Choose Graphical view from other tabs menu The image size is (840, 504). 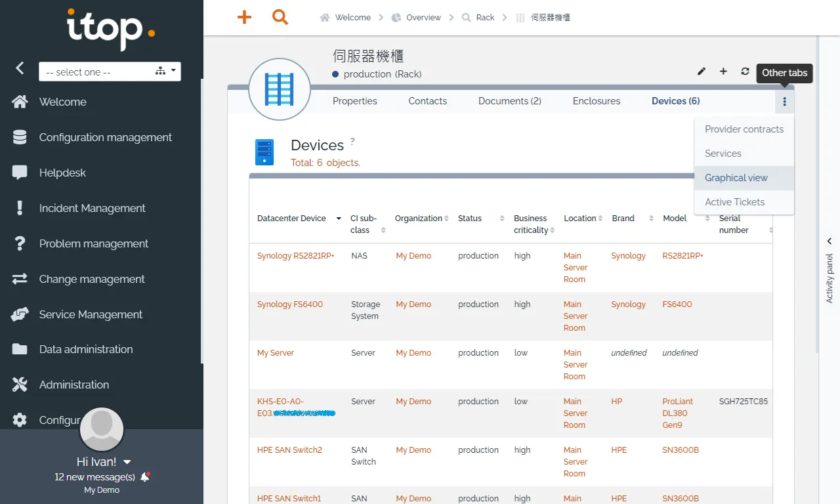744,178
